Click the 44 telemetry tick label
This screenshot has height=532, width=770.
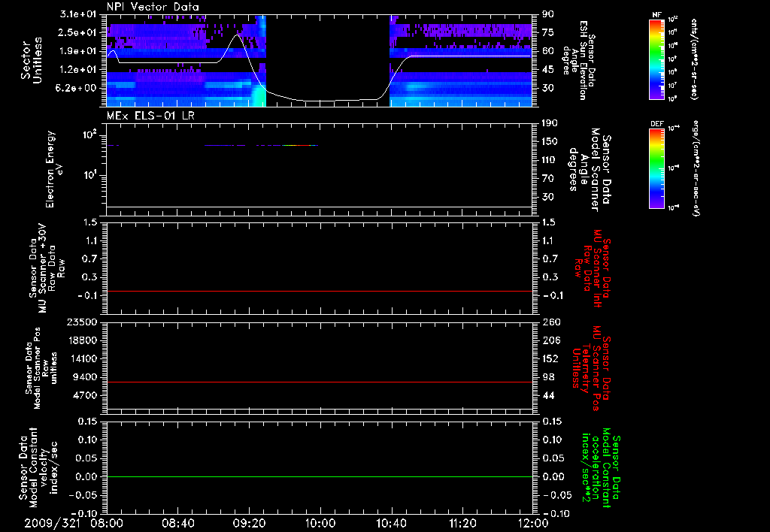point(548,395)
